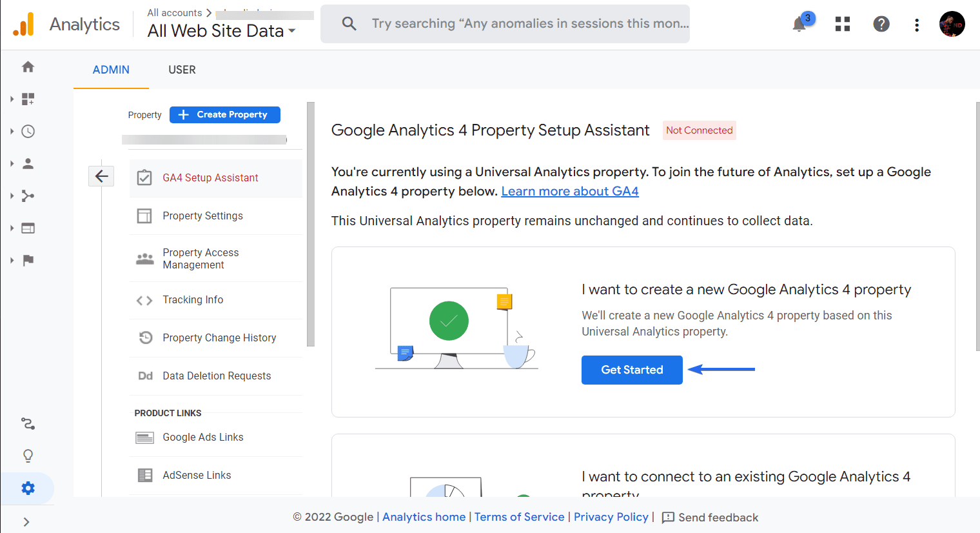The image size is (980, 533).
Task: Click the Not Connected status badge
Action: coord(700,130)
